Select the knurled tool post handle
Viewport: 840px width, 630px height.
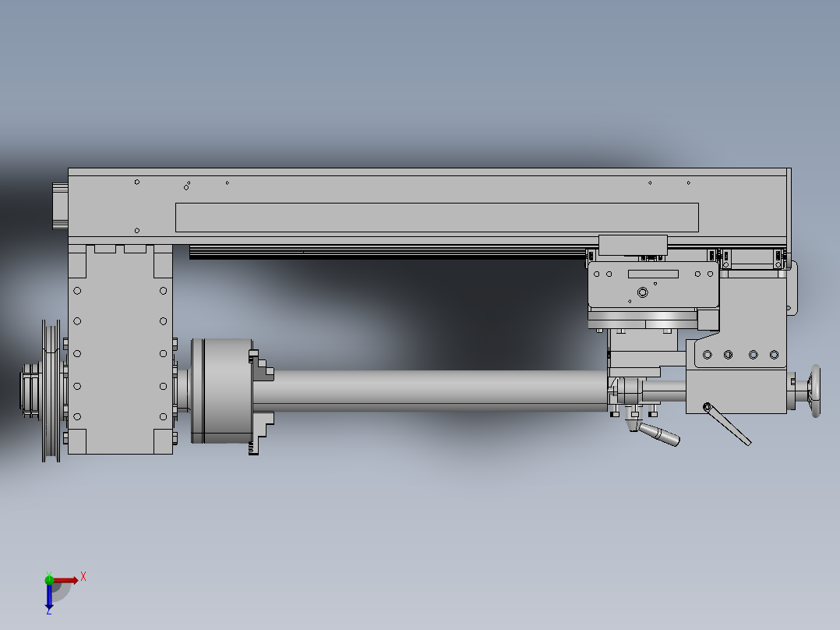coord(659,434)
